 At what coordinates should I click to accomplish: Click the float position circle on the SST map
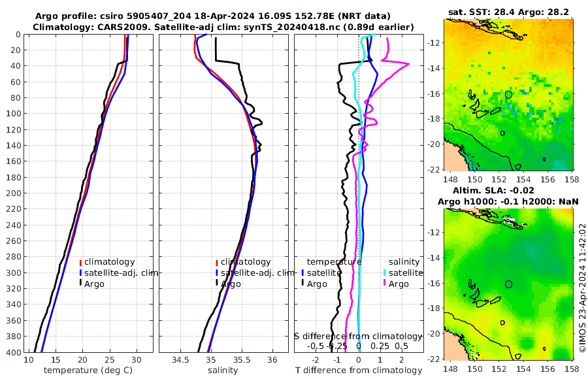tap(508, 95)
